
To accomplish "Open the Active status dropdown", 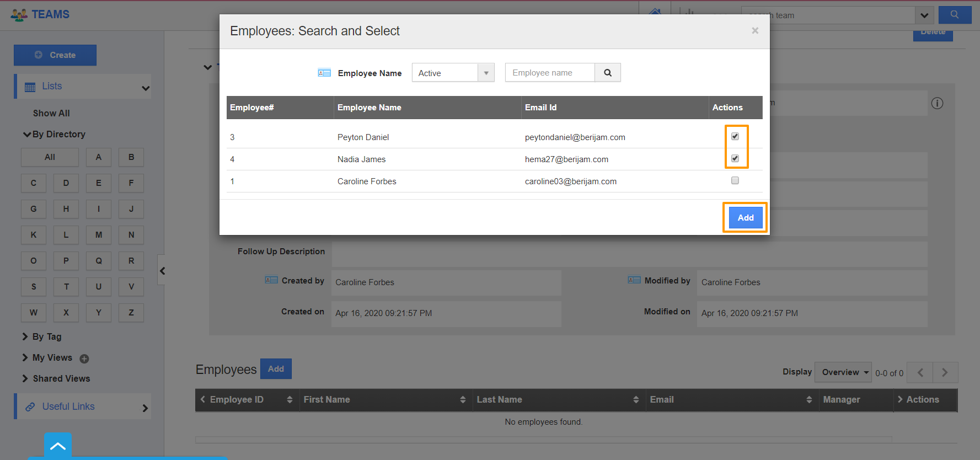I will point(453,73).
